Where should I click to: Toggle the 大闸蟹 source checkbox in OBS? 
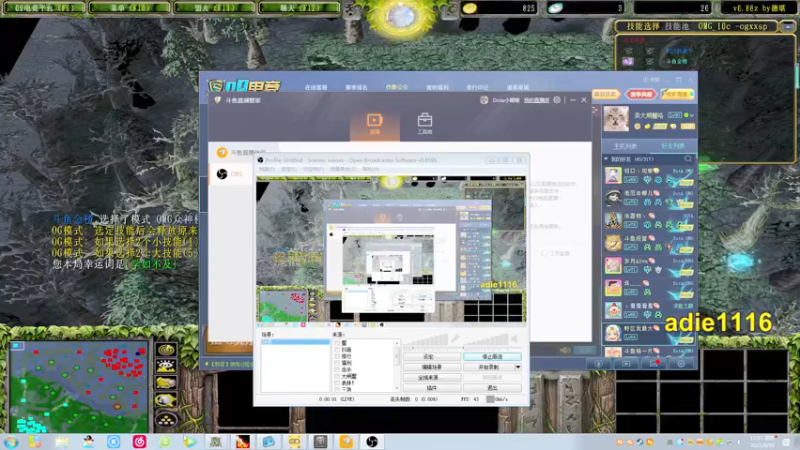(x=337, y=376)
